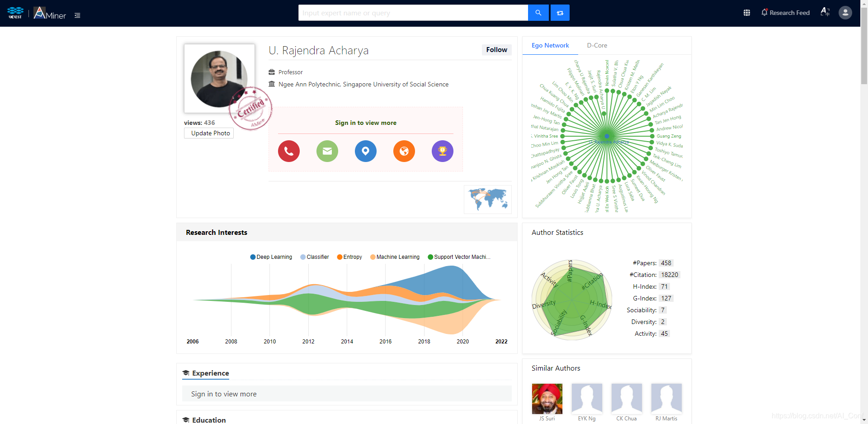Click the AMiner logo

click(50, 13)
